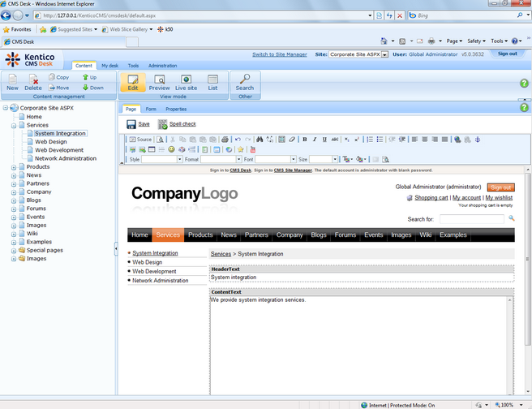Collapse the Services tree node

click(13, 125)
